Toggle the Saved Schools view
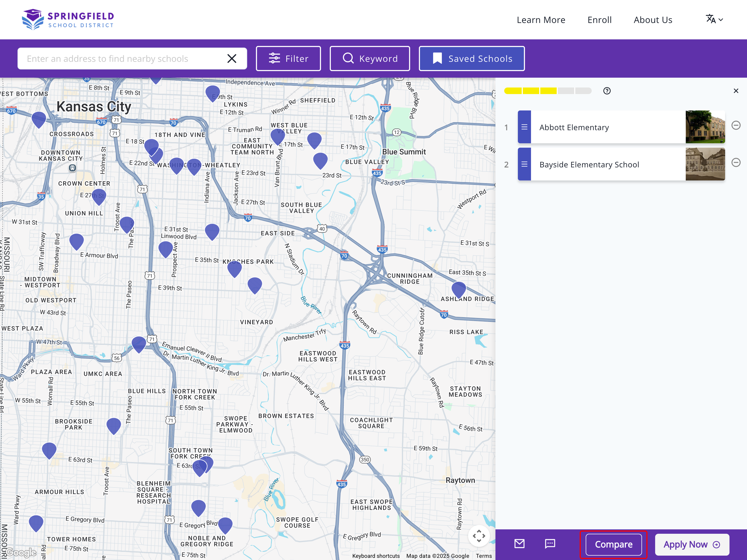 coord(471,59)
